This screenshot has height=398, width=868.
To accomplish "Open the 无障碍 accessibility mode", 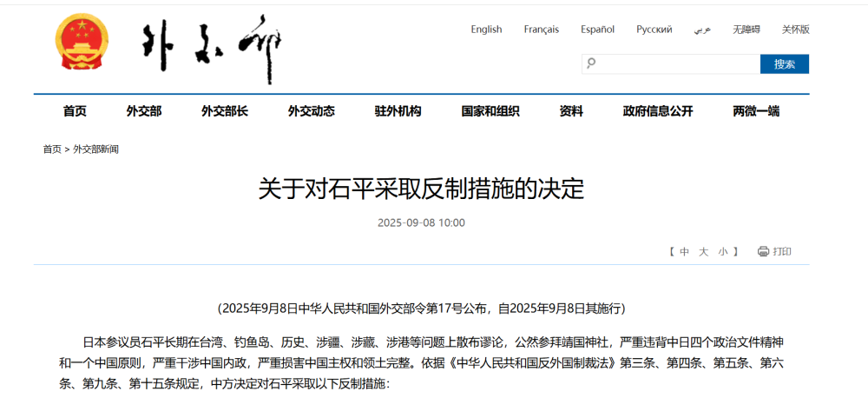I will click(746, 30).
